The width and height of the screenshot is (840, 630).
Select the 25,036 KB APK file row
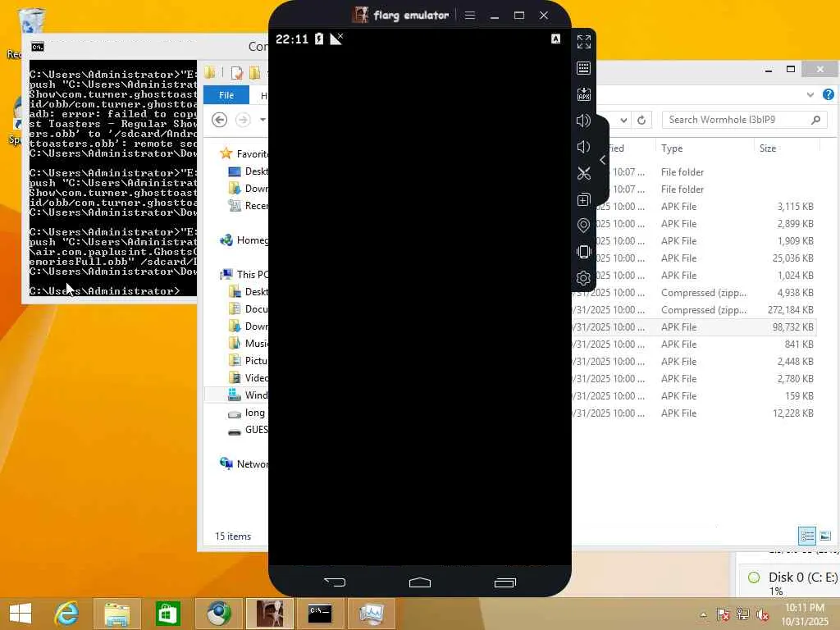[x=694, y=258]
